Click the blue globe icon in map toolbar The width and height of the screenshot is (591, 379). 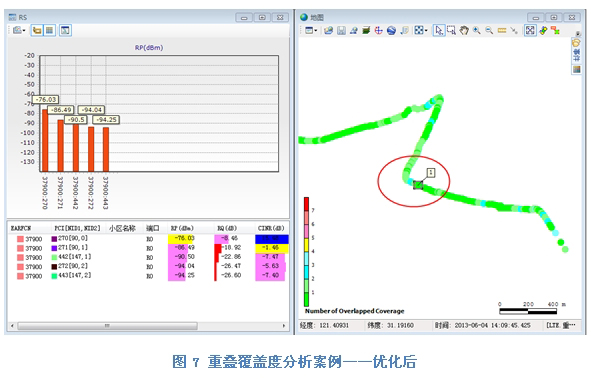[391, 31]
